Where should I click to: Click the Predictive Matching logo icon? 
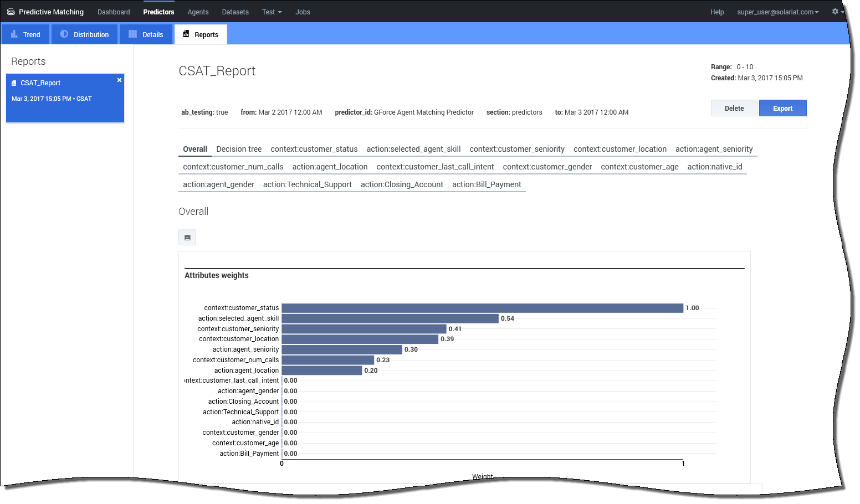(x=11, y=12)
